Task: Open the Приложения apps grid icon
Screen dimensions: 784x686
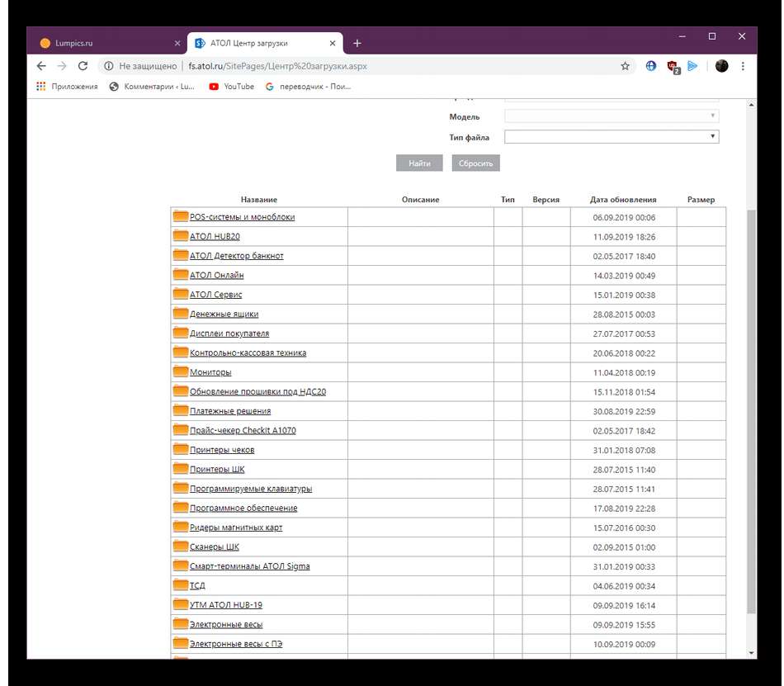Action: (x=41, y=86)
